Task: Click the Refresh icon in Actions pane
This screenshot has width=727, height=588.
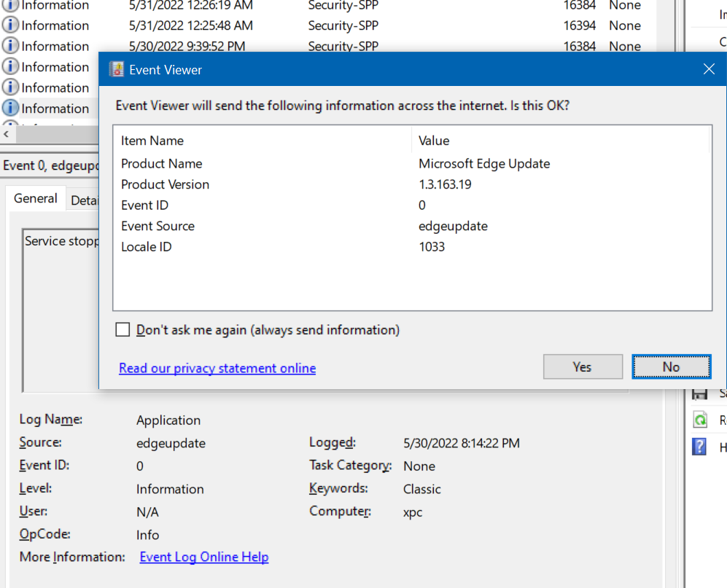Action: (699, 420)
